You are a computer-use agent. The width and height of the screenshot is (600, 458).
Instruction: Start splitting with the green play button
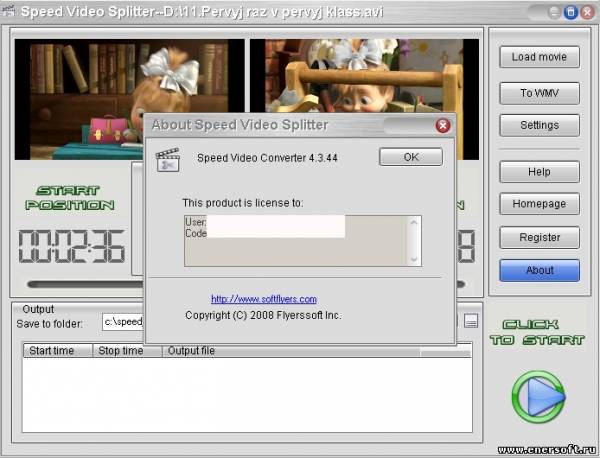[x=538, y=397]
